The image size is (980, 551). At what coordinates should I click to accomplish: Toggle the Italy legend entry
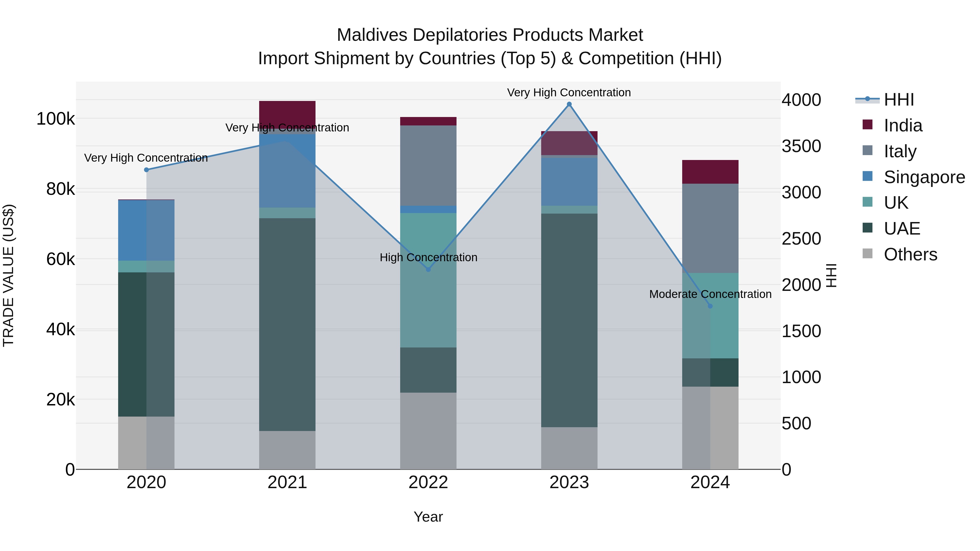889,151
